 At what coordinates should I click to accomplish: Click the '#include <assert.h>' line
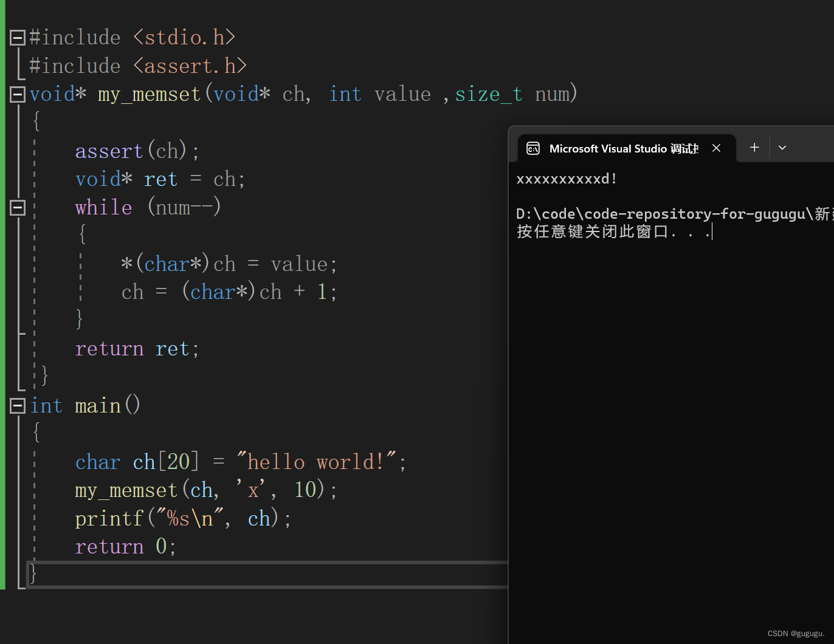tap(138, 66)
